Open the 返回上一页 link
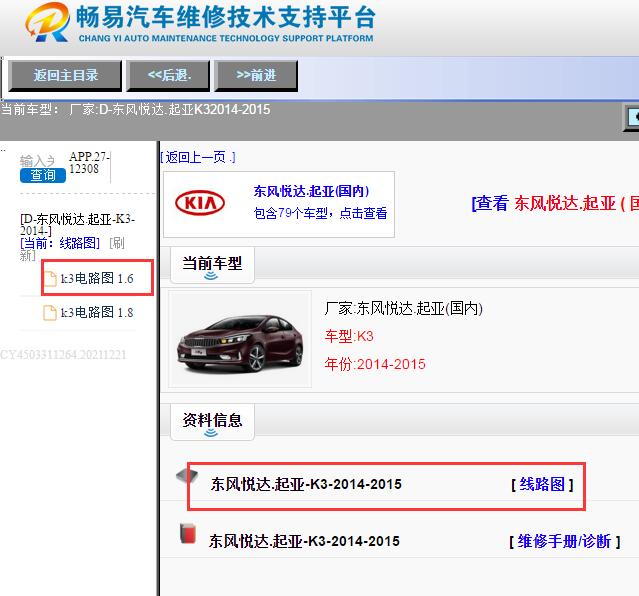Viewport: 639px width, 596px height. (198, 157)
